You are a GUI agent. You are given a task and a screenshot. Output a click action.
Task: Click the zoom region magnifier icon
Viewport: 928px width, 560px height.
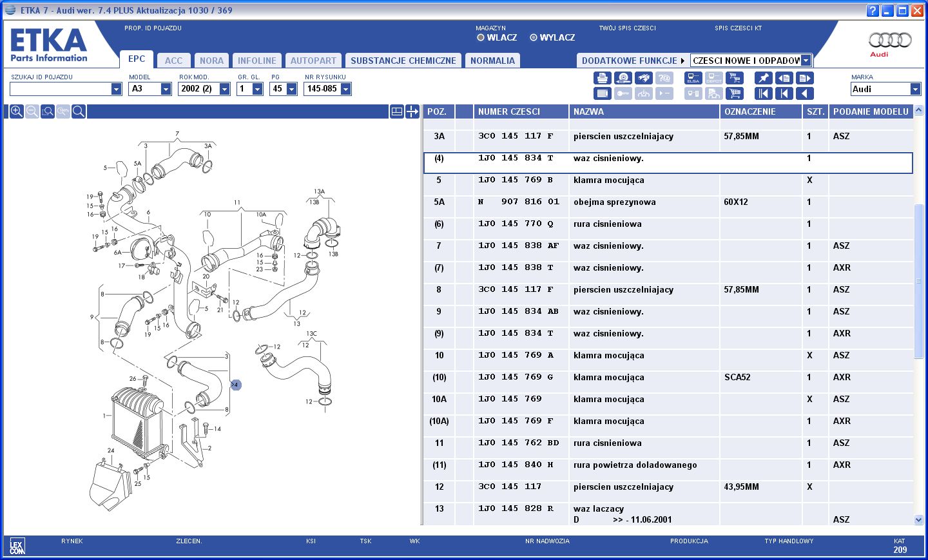[x=48, y=111]
